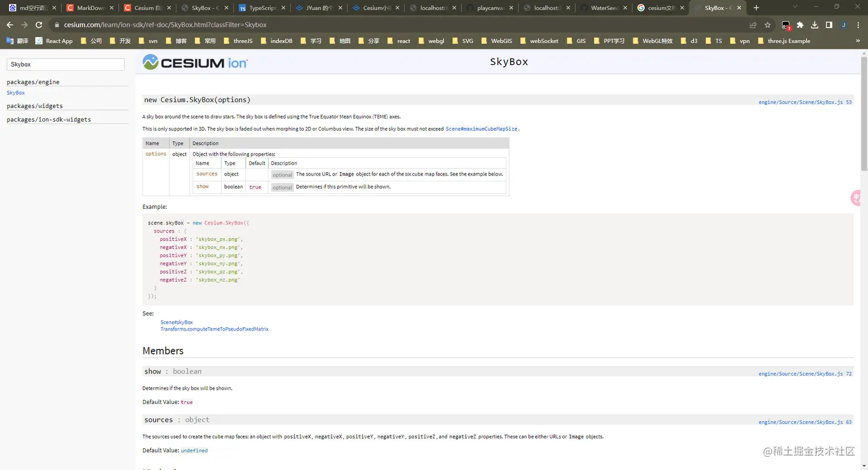
Task: Open a new browser tab
Action: point(756,7)
